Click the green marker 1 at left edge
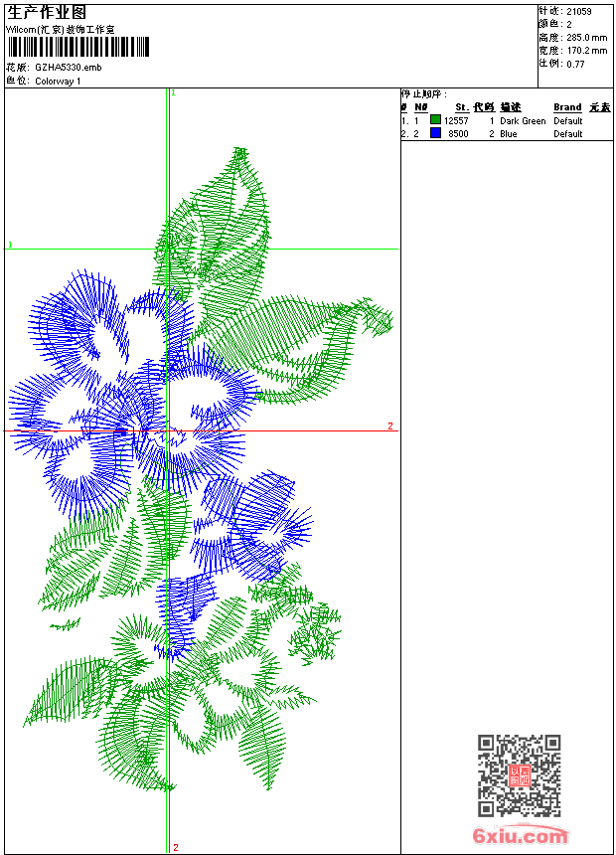This screenshot has height=855, width=616. tap(10, 245)
